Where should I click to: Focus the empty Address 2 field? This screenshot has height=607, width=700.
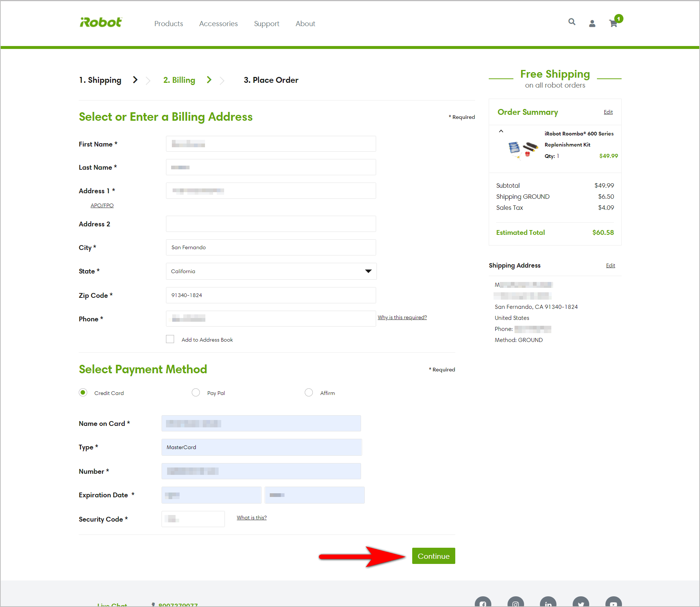[271, 224]
